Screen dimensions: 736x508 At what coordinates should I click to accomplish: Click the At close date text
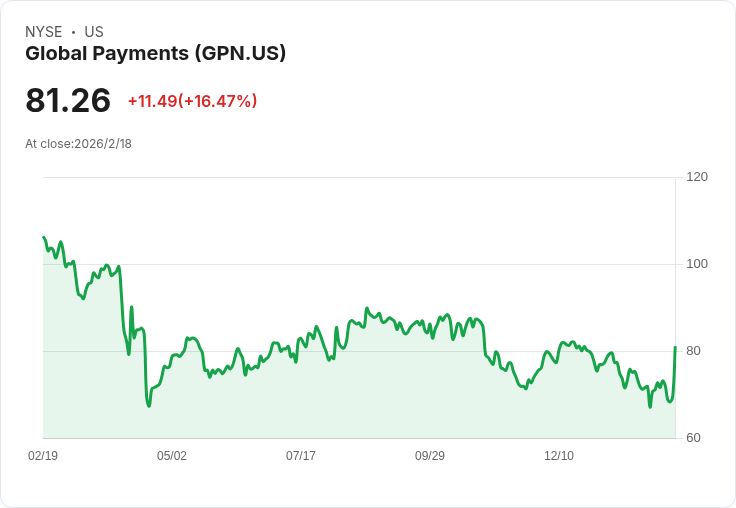(x=78, y=144)
